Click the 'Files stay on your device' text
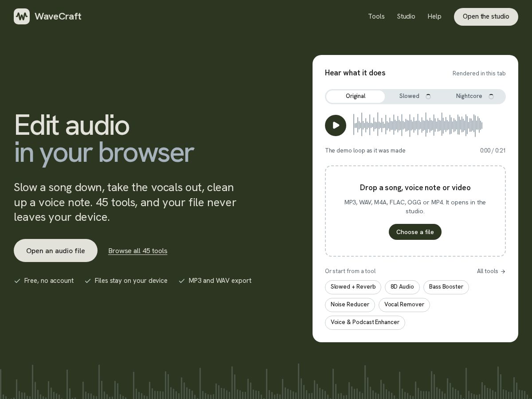The height and width of the screenshot is (399, 532). [131, 281]
